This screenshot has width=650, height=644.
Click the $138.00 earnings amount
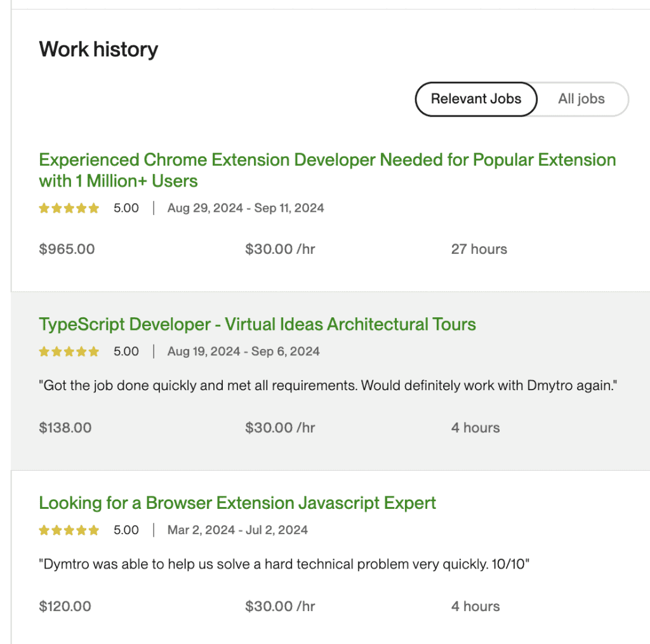(65, 428)
